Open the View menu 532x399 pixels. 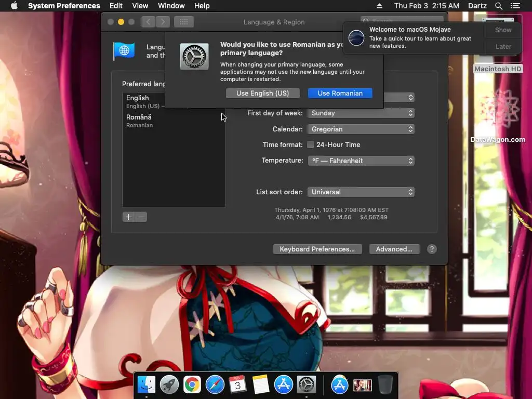coord(140,6)
